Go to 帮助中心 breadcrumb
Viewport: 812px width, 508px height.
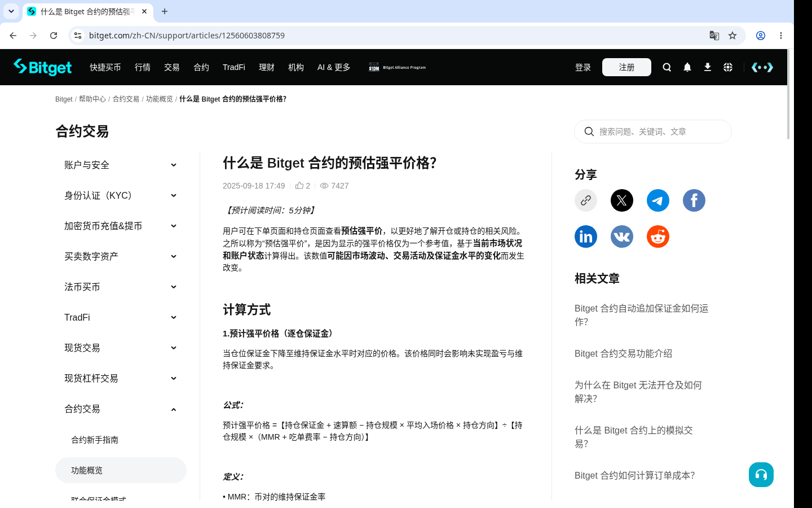[92, 99]
